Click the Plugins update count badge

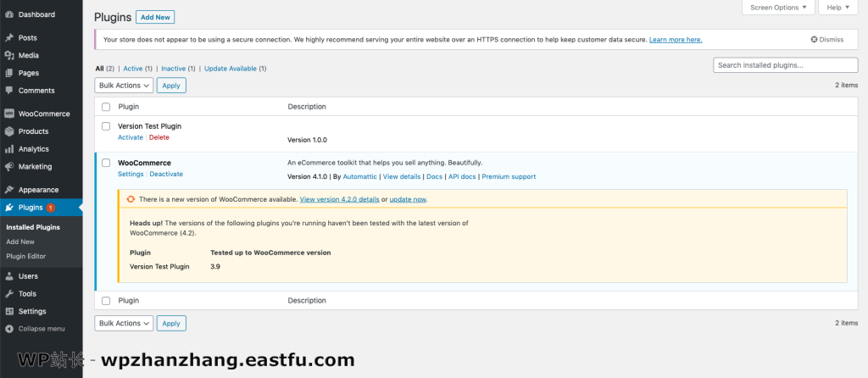pyautogui.click(x=50, y=208)
